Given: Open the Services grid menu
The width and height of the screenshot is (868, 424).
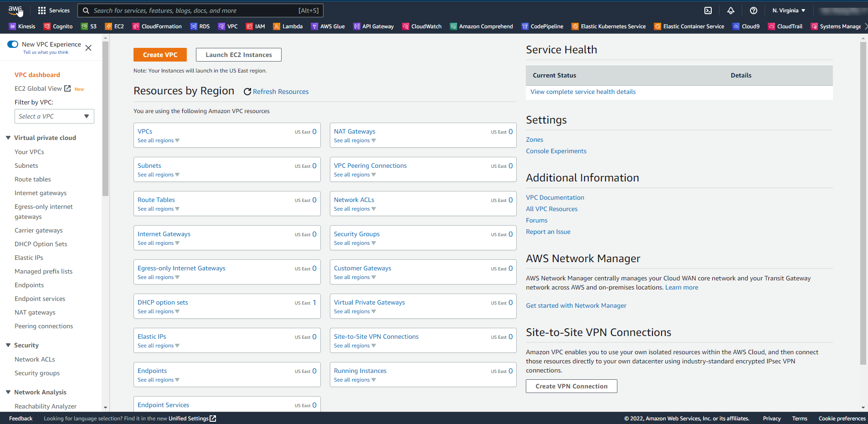Looking at the screenshot, I should coord(53,10).
